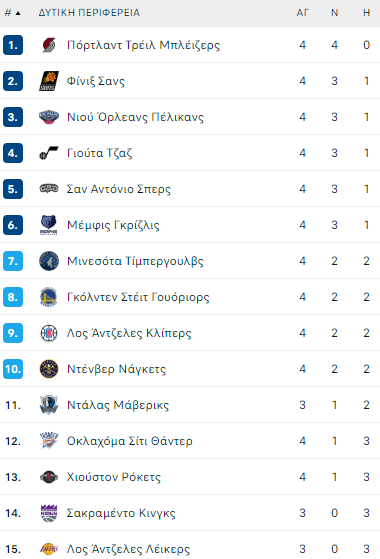Click the Minnesota Timberwolves logo

coord(49,261)
